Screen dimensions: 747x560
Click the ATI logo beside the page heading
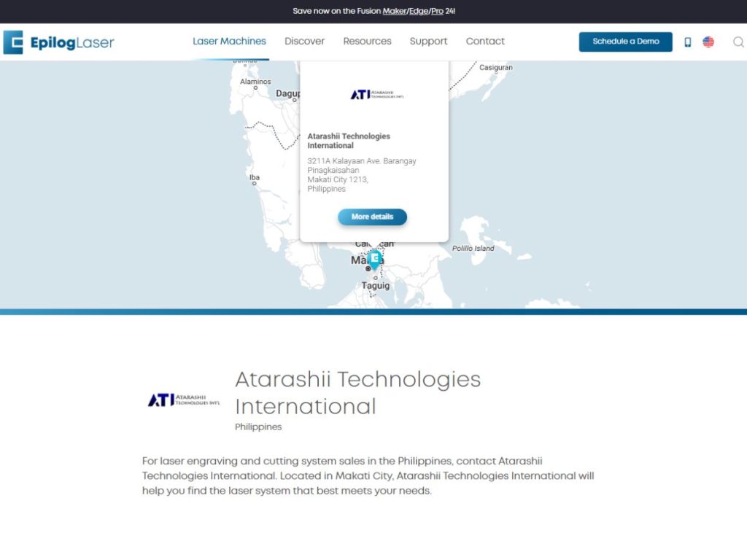click(184, 400)
